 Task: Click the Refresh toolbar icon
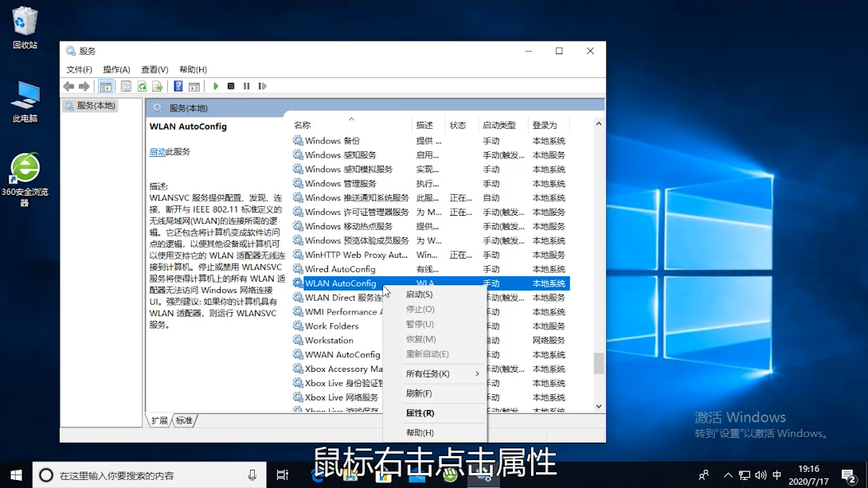(143, 86)
